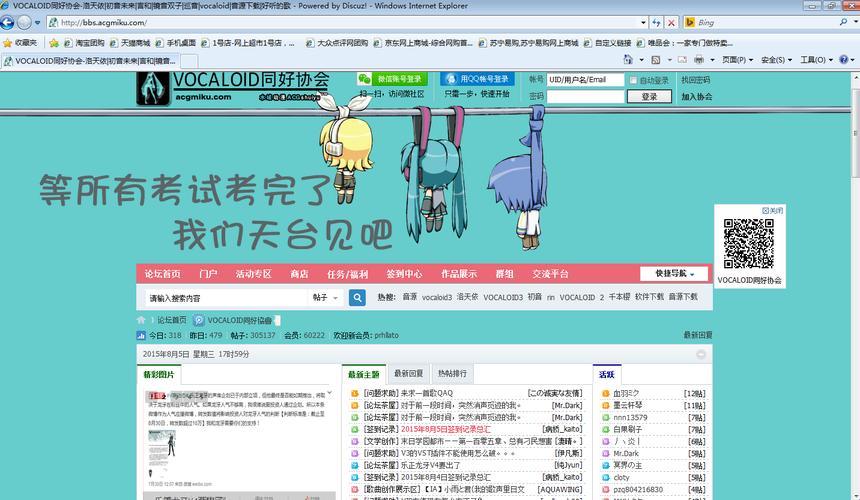Viewport: 860px width, 500px height.
Task: Expand the 快捷导航 dropdown
Action: pos(674,274)
